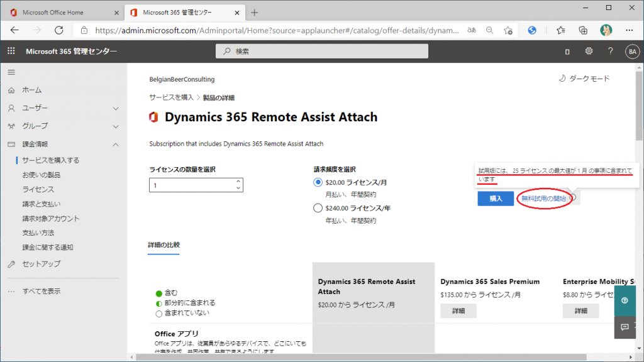Image resolution: width=644 pixels, height=362 pixels.
Task: Open browser settings and more menu
Action: click(629, 30)
